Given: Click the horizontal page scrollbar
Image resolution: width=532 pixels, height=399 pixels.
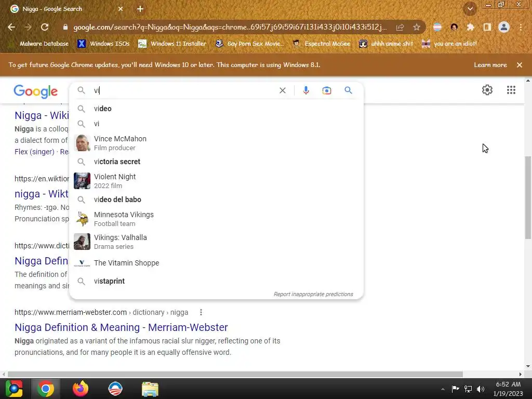Looking at the screenshot, I should 235,374.
